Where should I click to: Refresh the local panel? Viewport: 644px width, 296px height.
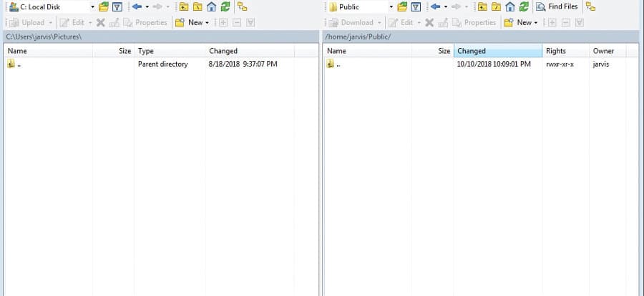click(x=225, y=6)
